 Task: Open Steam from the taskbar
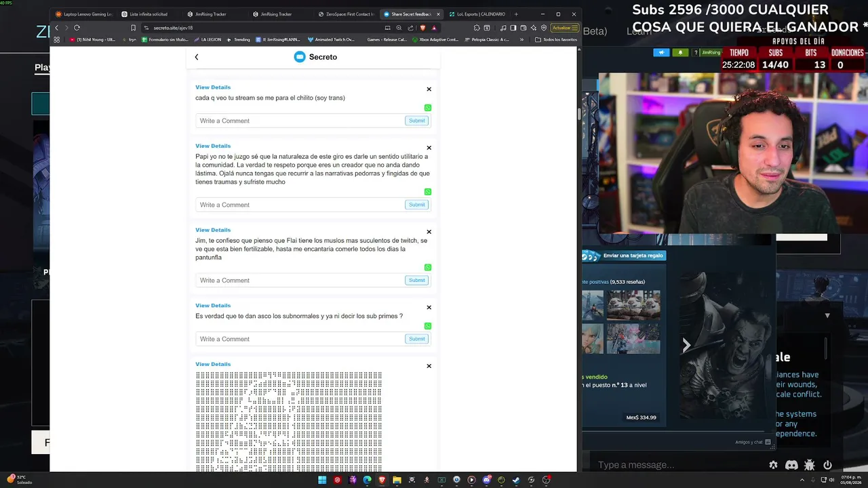[516, 480]
